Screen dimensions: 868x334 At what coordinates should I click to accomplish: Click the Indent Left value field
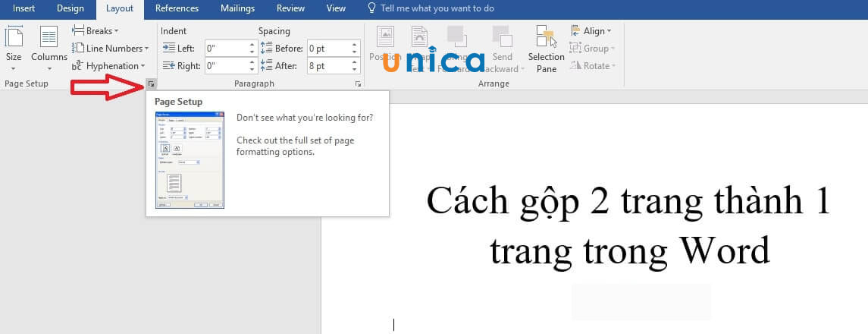click(x=225, y=48)
